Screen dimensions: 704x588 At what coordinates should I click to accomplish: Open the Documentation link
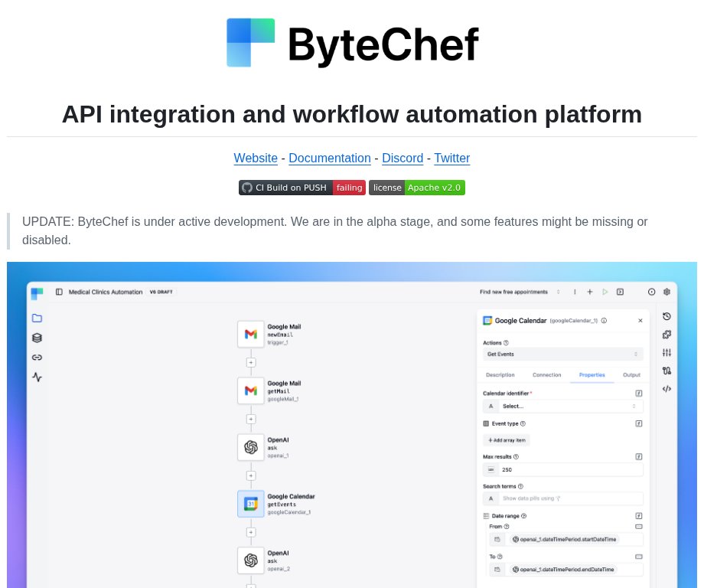329,158
